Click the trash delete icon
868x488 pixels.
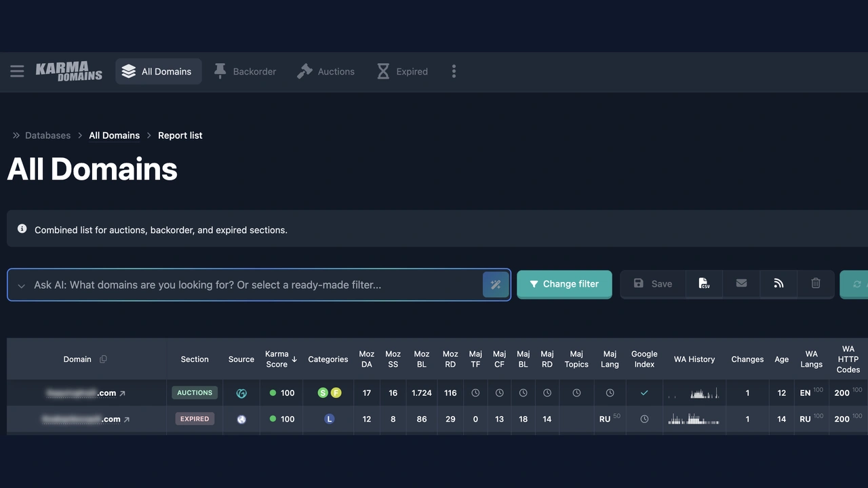816,283
